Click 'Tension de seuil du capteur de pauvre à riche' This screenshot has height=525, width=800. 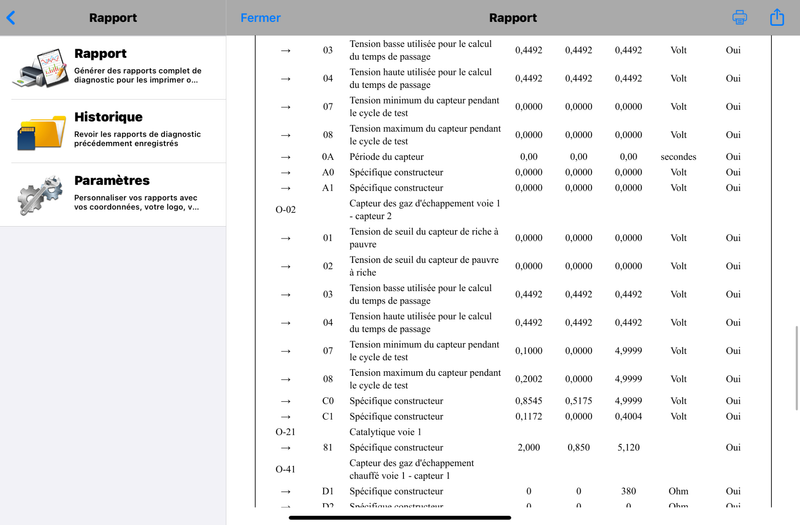[423, 266]
